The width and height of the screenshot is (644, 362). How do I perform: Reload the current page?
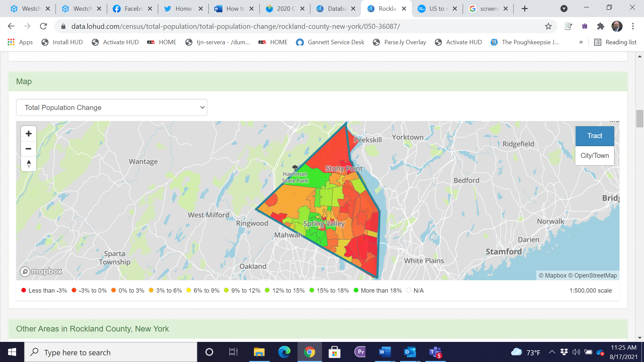[43, 26]
